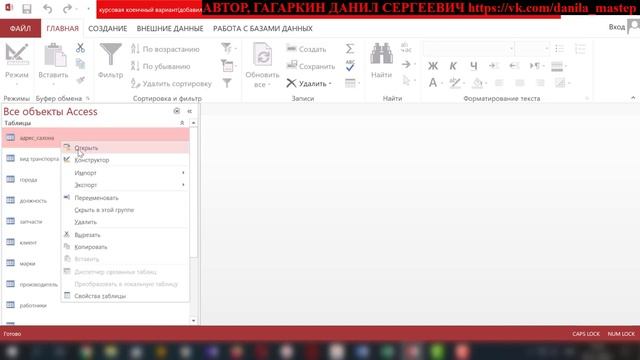Image resolution: width=640 pixels, height=360 pixels.
Task: Click the Вставить paste icon
Action: pos(55,55)
